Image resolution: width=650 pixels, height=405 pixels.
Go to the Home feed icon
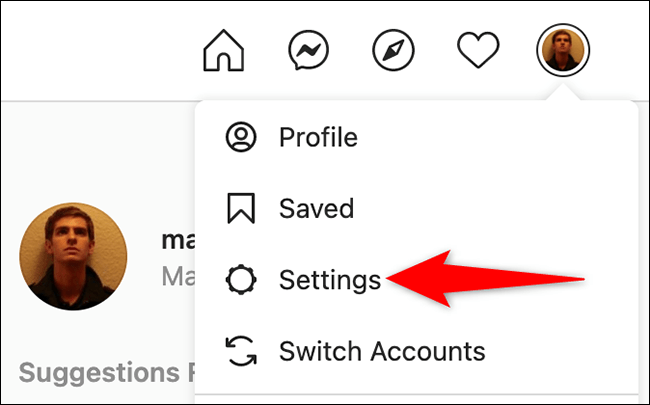coord(223,50)
